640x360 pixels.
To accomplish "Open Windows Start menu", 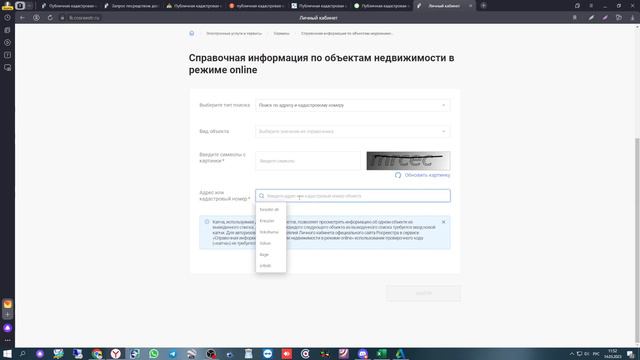I will pyautogui.click(x=7, y=353).
